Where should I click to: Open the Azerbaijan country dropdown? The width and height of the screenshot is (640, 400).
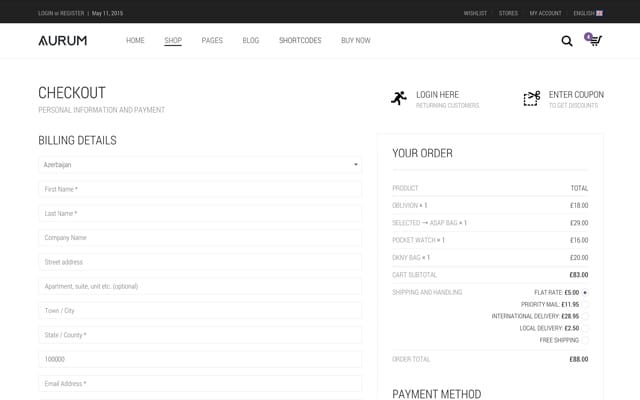tap(200, 164)
